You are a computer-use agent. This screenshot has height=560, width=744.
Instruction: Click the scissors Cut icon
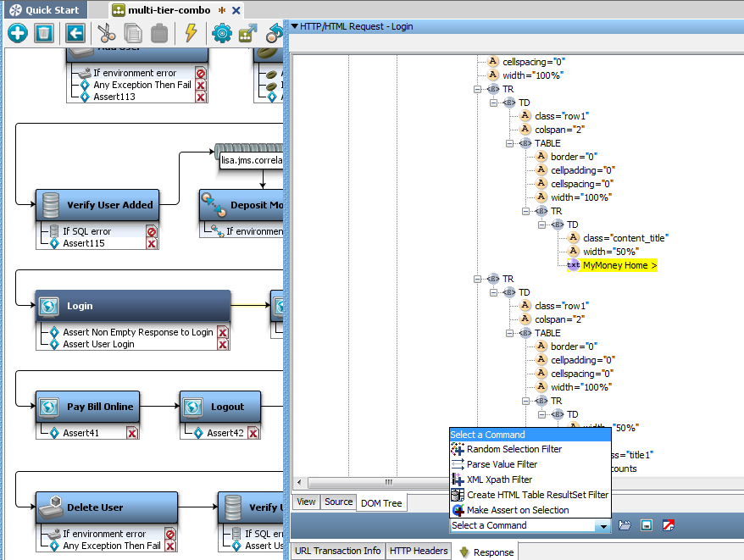[x=106, y=33]
